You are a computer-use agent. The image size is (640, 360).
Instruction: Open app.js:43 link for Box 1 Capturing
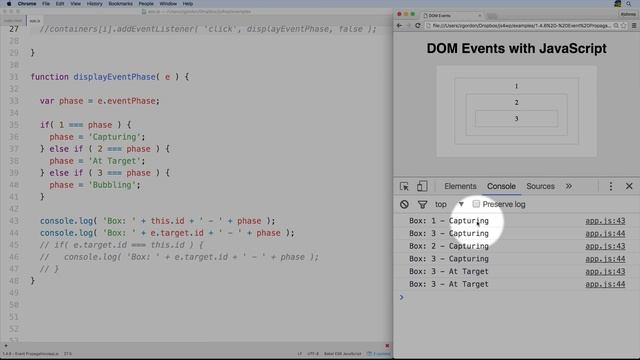pyautogui.click(x=605, y=221)
